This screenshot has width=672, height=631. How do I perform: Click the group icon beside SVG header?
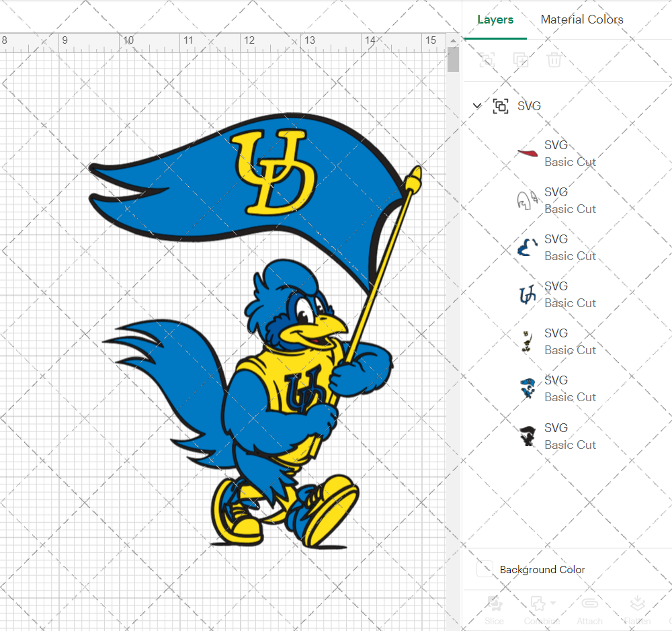coord(501,106)
